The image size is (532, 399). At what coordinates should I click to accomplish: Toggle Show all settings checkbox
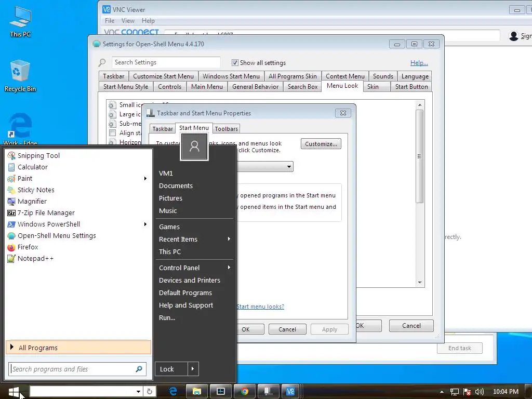tap(235, 63)
